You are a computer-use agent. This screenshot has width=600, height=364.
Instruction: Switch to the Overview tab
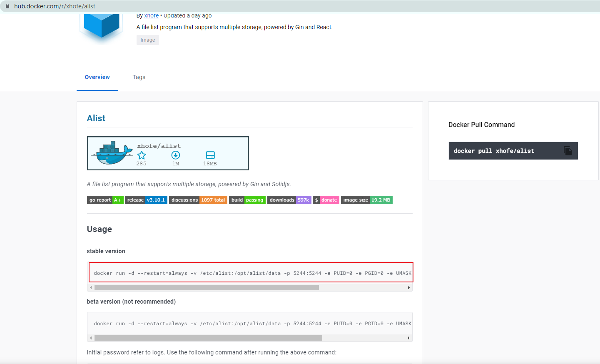[97, 77]
